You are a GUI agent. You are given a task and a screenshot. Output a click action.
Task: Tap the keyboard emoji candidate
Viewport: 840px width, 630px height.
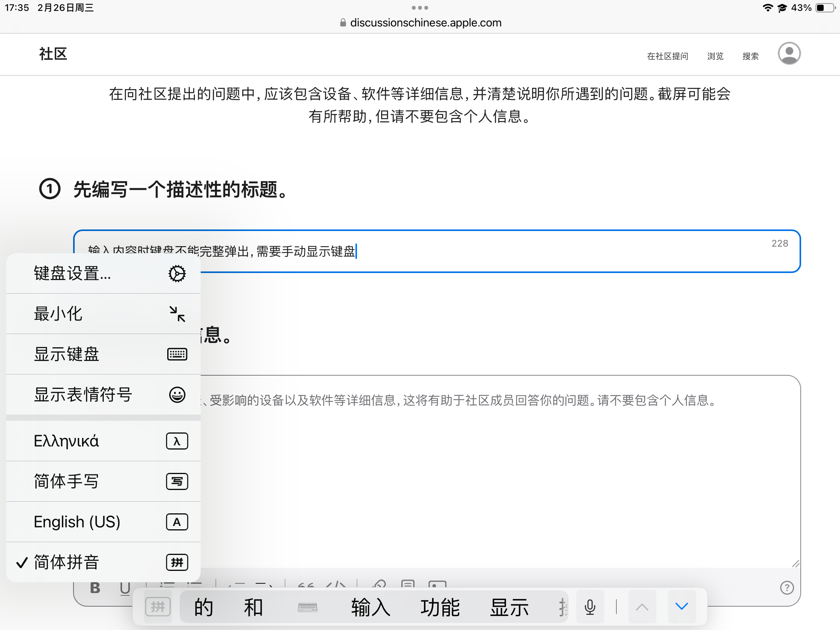tap(307, 607)
